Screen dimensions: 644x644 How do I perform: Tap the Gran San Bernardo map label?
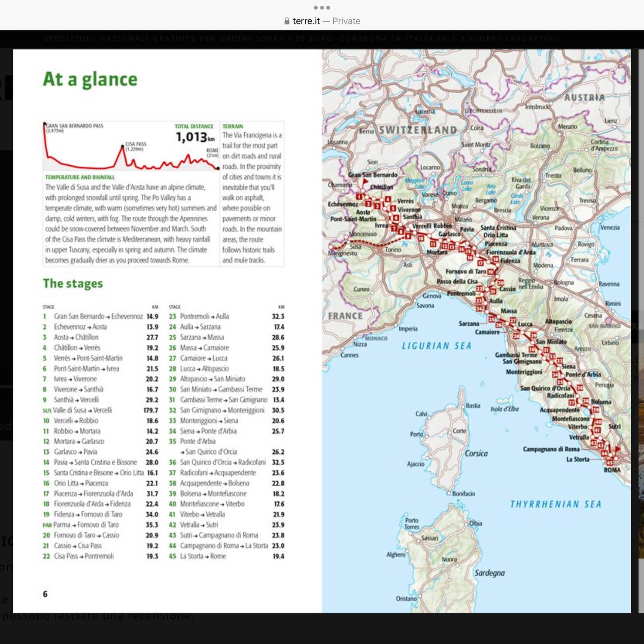click(373, 175)
